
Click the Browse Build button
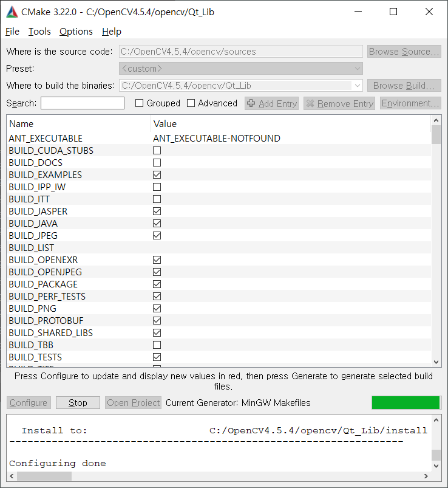[x=404, y=85]
